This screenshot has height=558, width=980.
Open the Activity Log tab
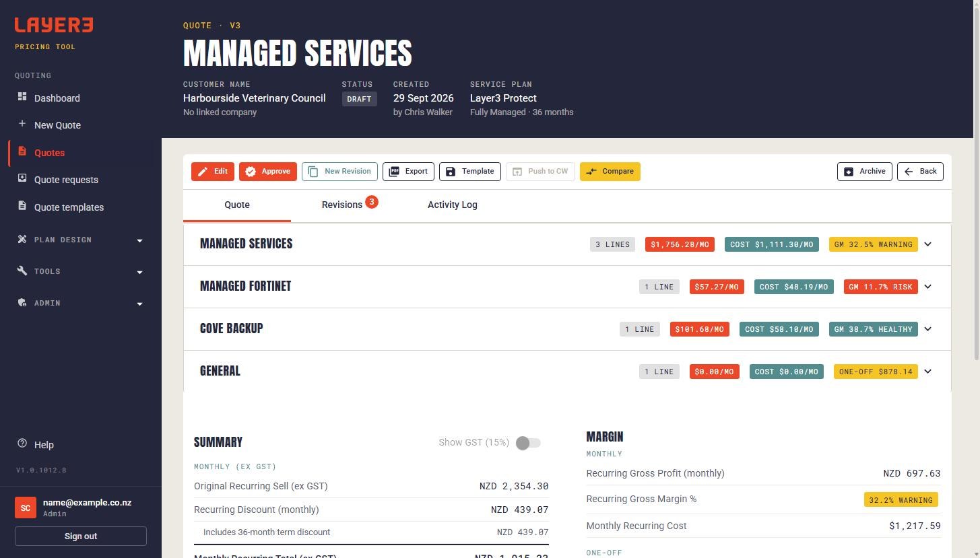(x=453, y=205)
